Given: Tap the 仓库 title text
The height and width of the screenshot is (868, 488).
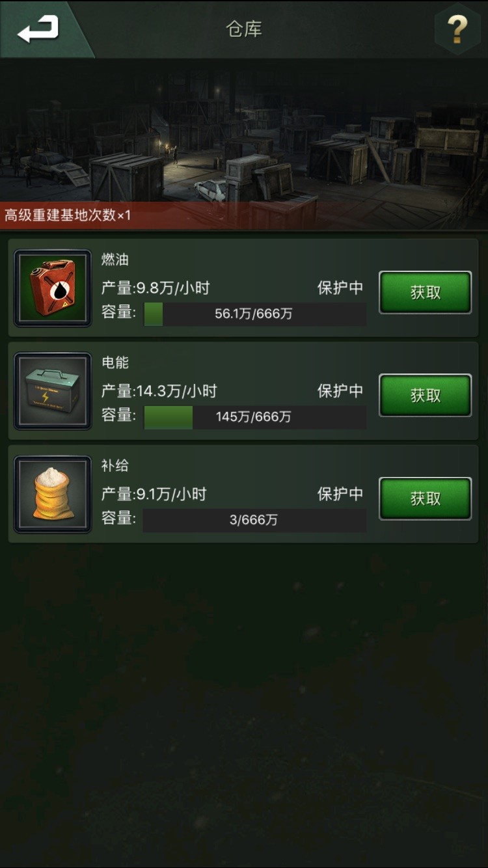Looking at the screenshot, I should click(244, 29).
